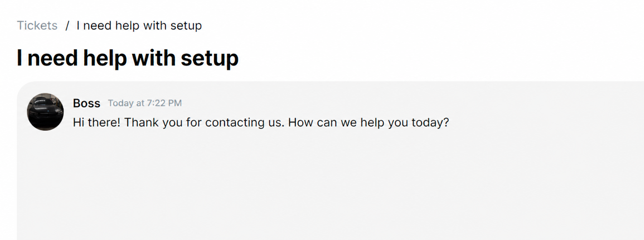Click the Tickets breadcrumb link
644x240 pixels.
pos(37,25)
